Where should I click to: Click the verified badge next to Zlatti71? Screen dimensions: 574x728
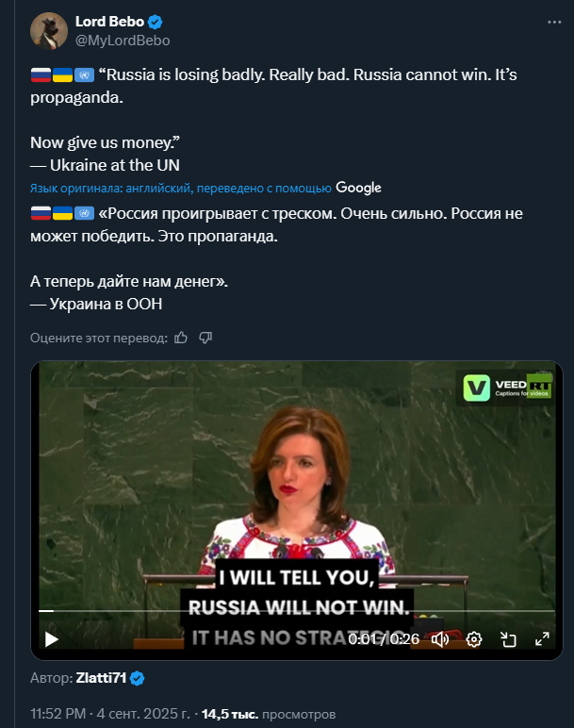tap(137, 678)
